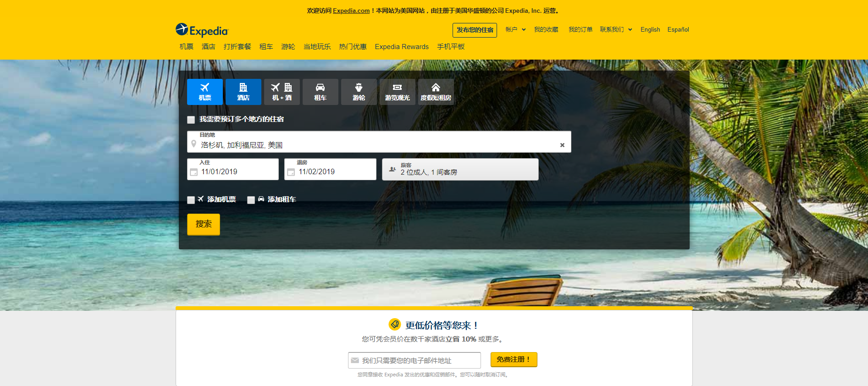The height and width of the screenshot is (386, 868).
Task: Clear the destination with the X icon
Action: pos(562,145)
